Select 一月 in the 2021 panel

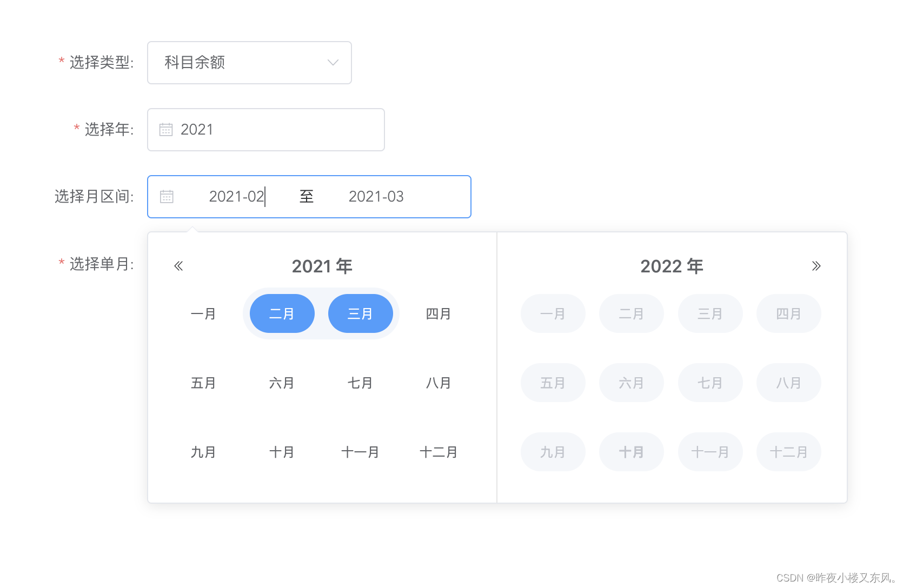203,313
